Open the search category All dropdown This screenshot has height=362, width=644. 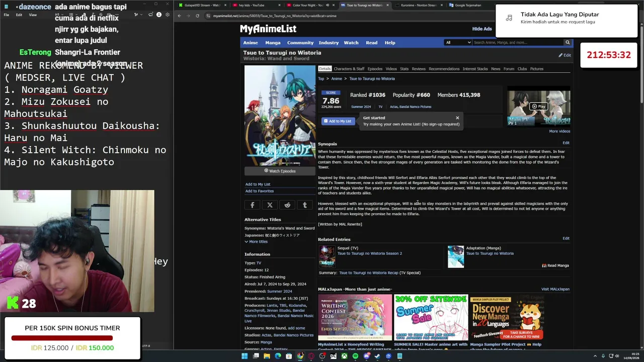pyautogui.click(x=458, y=43)
